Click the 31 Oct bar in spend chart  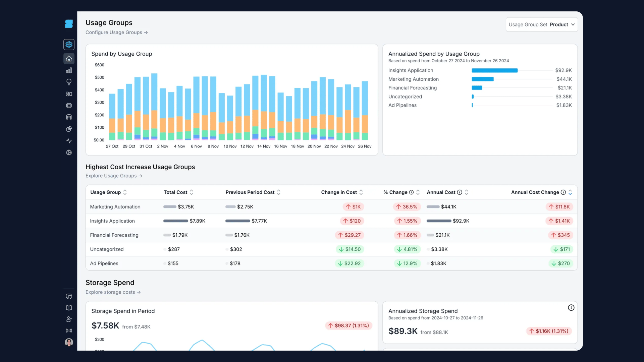[x=146, y=108]
